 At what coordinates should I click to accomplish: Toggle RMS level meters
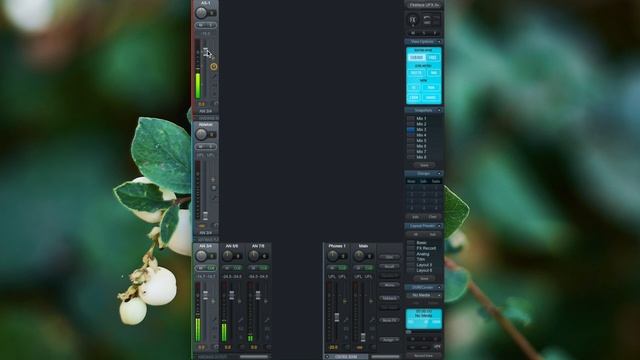[x=433, y=73]
